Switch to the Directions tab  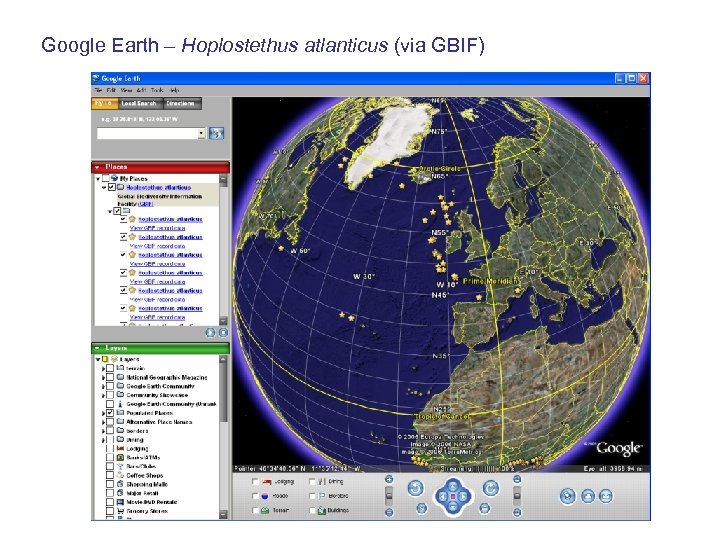(181, 104)
